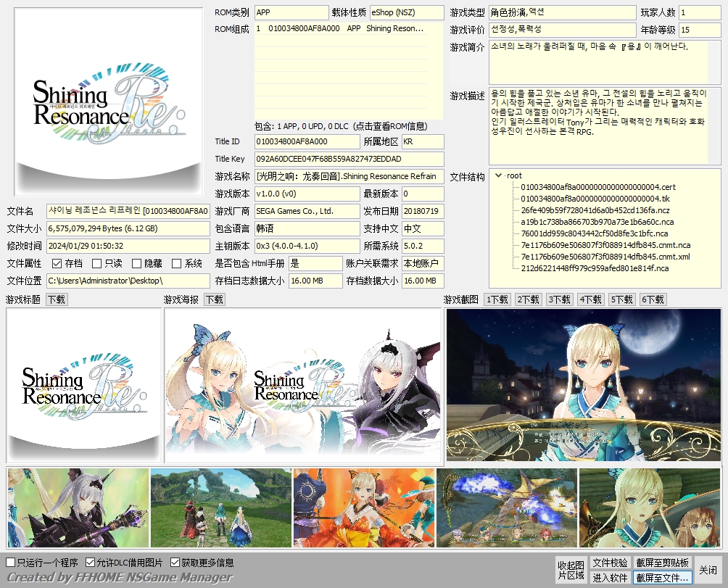Click the game title logo image
This screenshot has width=728, height=588.
point(83,385)
